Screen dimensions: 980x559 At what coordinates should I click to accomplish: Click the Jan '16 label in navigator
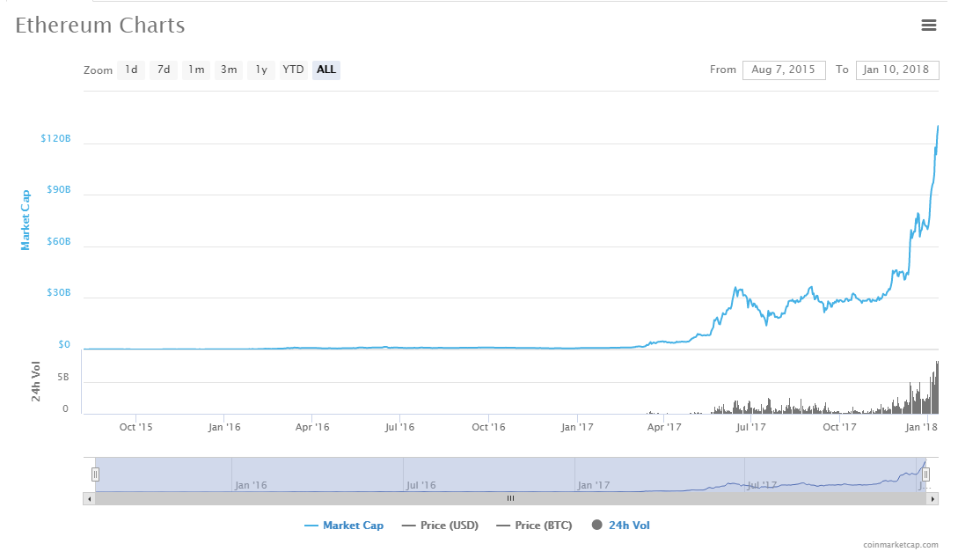pos(251,485)
